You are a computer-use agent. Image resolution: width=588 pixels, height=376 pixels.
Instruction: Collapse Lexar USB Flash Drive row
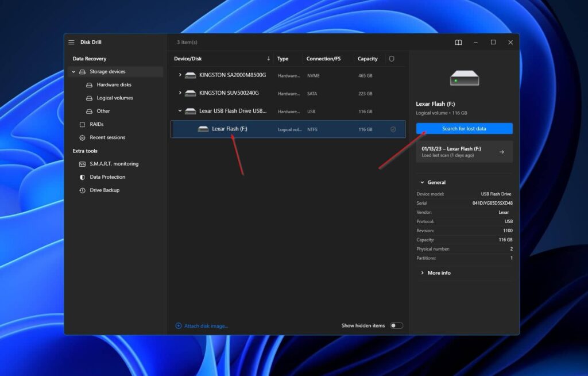(180, 111)
